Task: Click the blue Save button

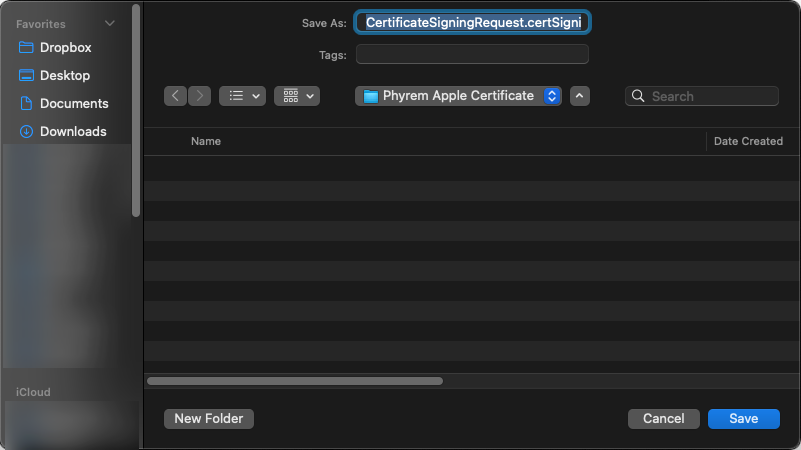Action: point(743,418)
